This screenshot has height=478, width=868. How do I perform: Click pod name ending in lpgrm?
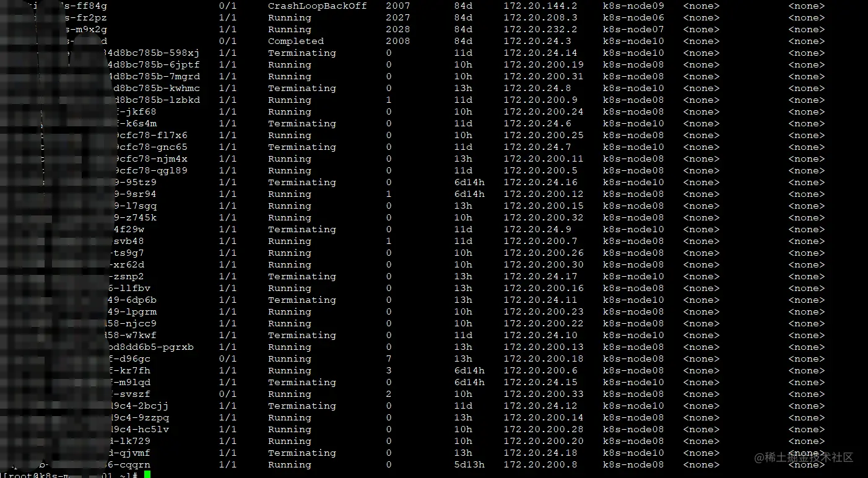pos(132,312)
